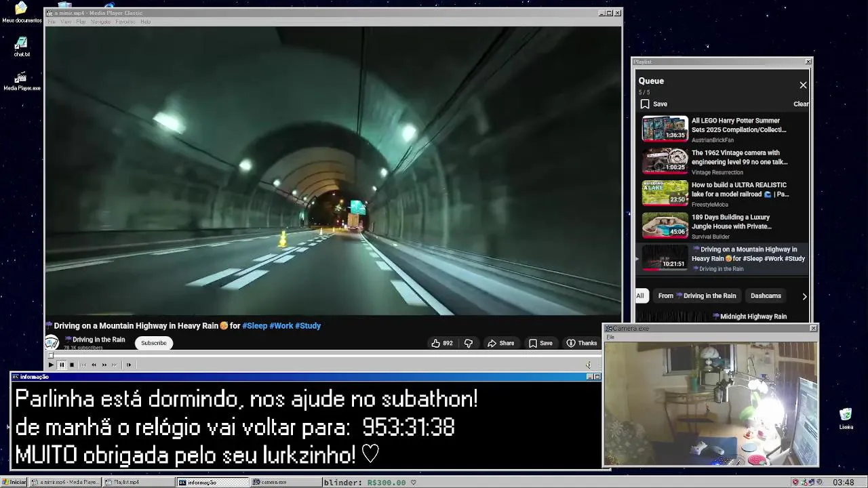Click the #Sleep hashtag link
The image size is (868, 488).
[255, 326]
